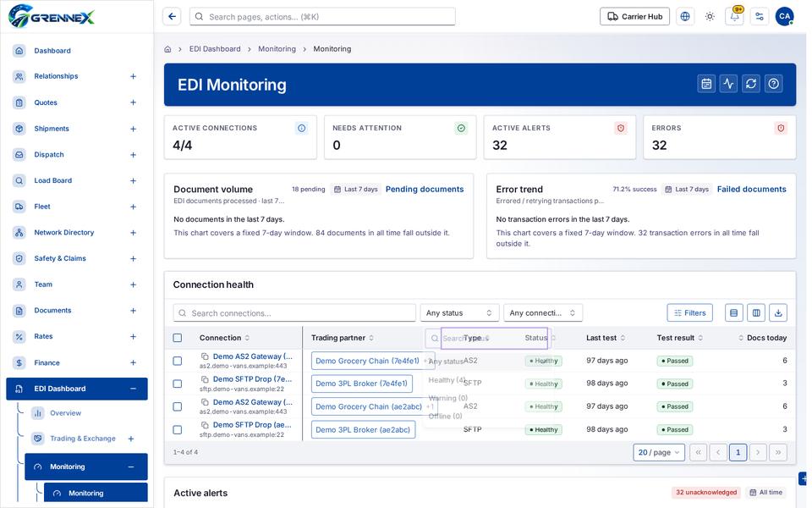Toggle light theme sun icon
812x508 pixels.
coord(710,17)
